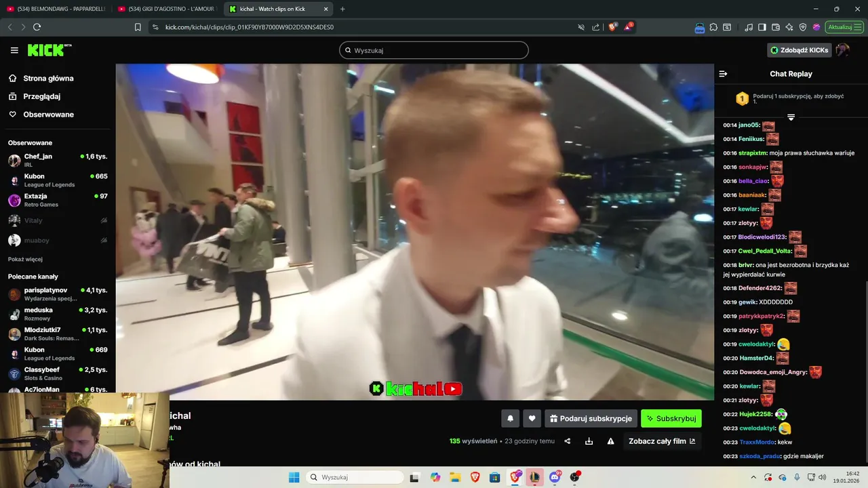Share the clip with the share icon

coord(568,441)
